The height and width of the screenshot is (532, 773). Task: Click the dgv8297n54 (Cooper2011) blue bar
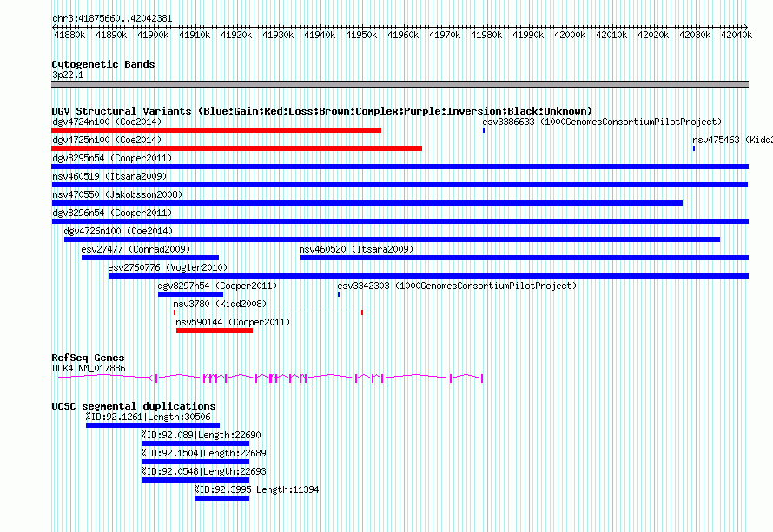191,294
